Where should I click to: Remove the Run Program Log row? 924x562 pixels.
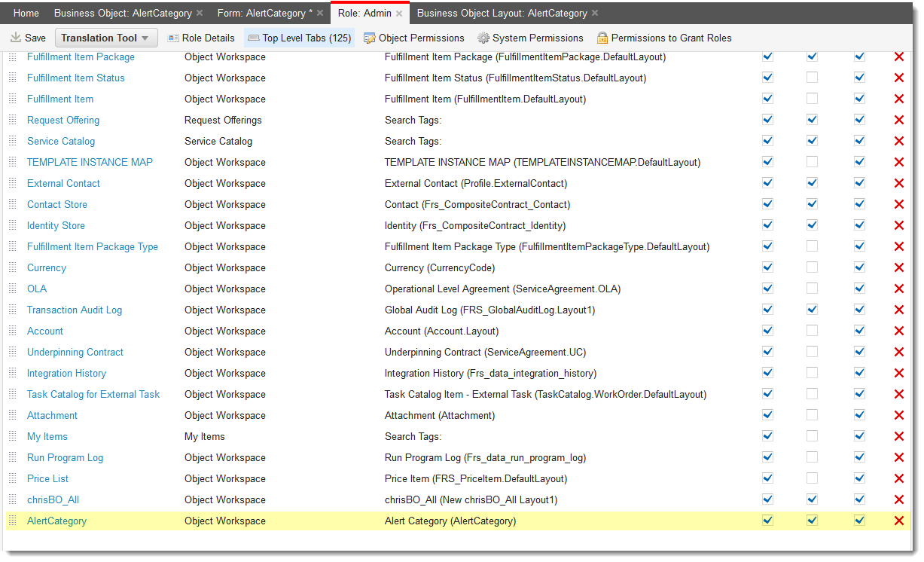[898, 457]
